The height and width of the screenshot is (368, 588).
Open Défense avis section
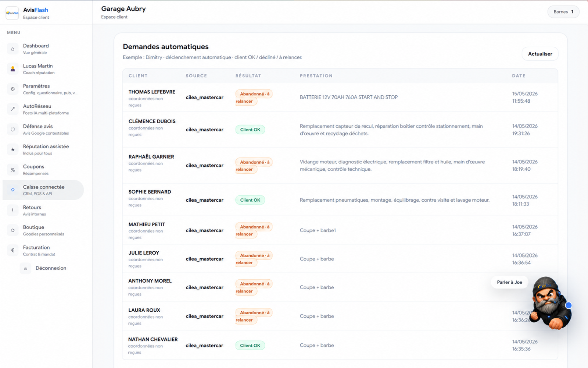click(x=43, y=129)
